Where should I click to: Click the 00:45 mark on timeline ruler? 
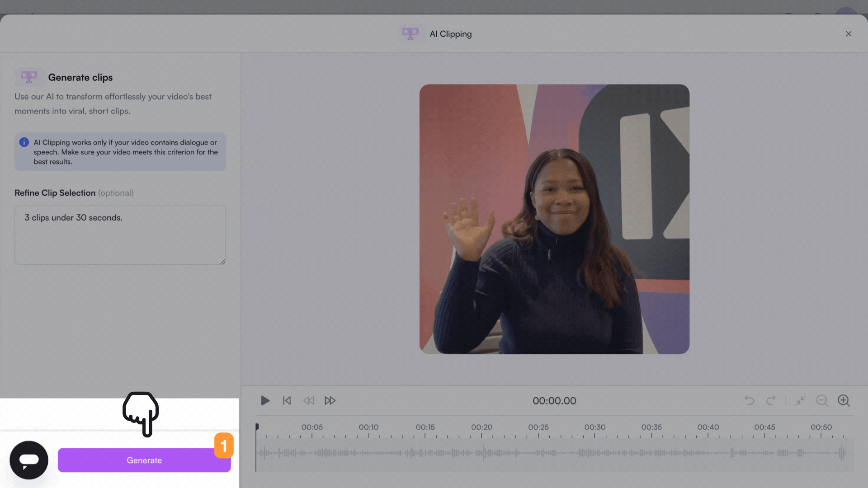coord(764,427)
